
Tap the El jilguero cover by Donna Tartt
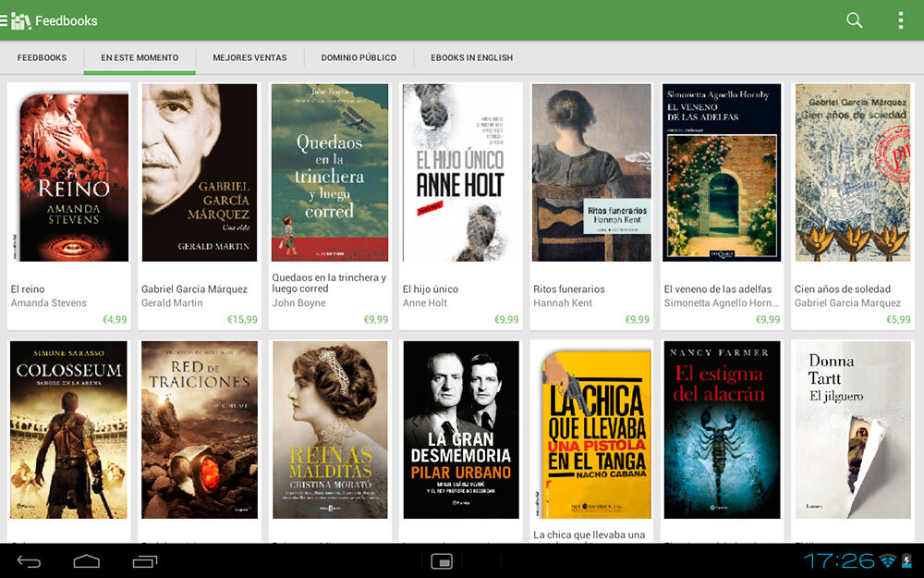tap(852, 430)
